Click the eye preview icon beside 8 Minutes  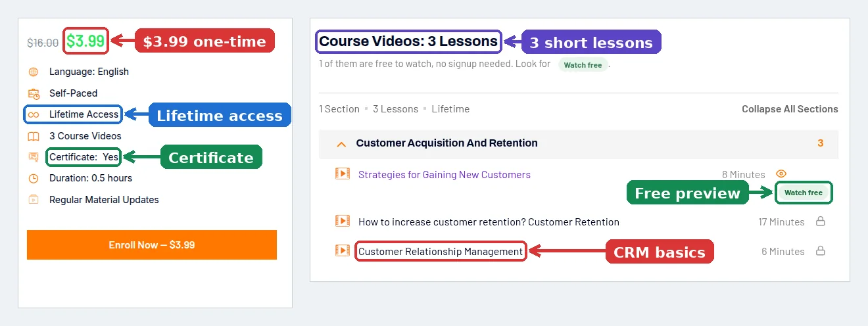(781, 174)
